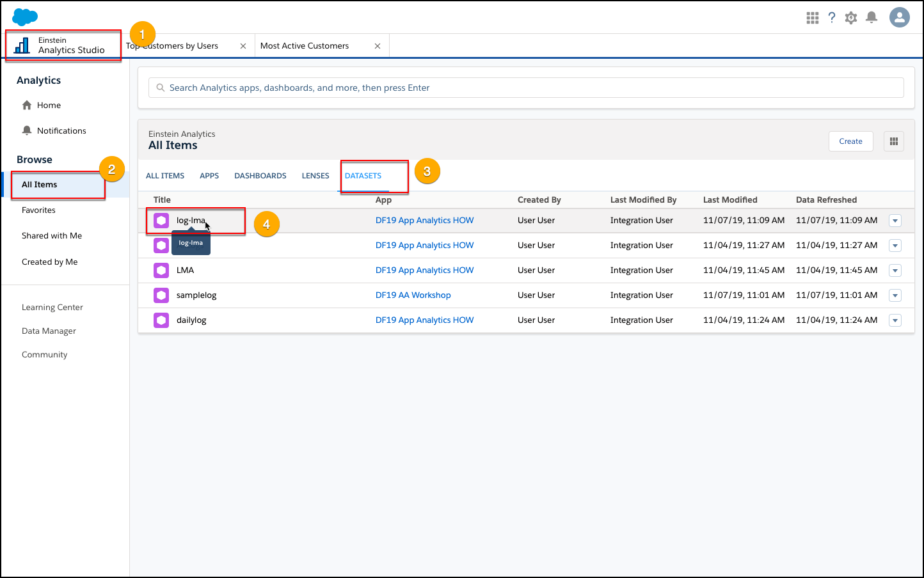Image resolution: width=924 pixels, height=578 pixels.
Task: Select the ALL ITEMS tab
Action: pos(165,176)
